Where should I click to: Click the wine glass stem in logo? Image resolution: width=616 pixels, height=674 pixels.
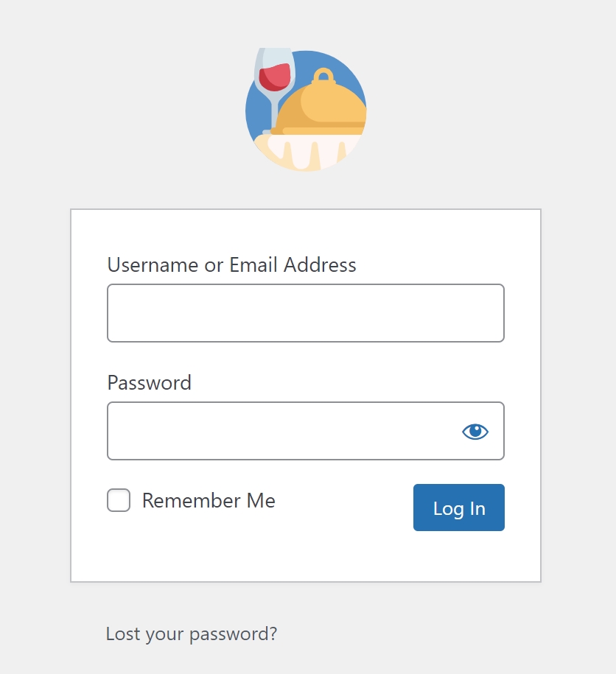pos(273,115)
